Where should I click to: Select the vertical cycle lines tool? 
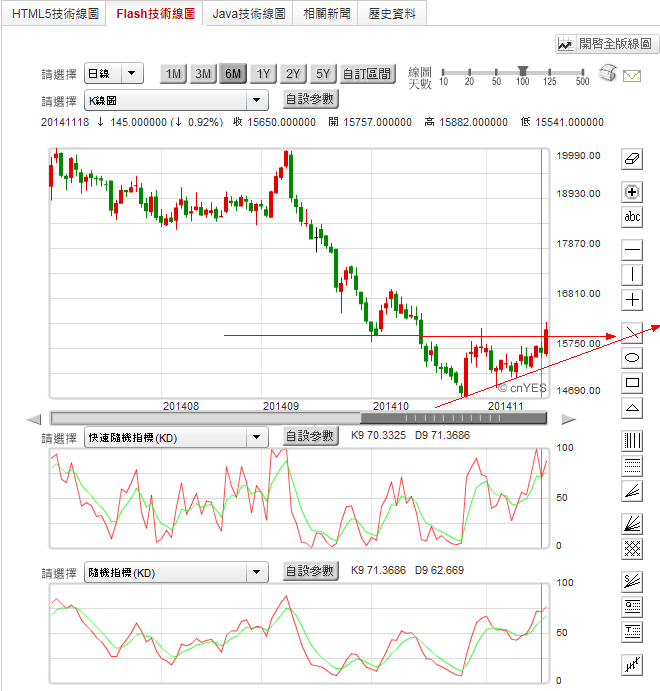(632, 440)
